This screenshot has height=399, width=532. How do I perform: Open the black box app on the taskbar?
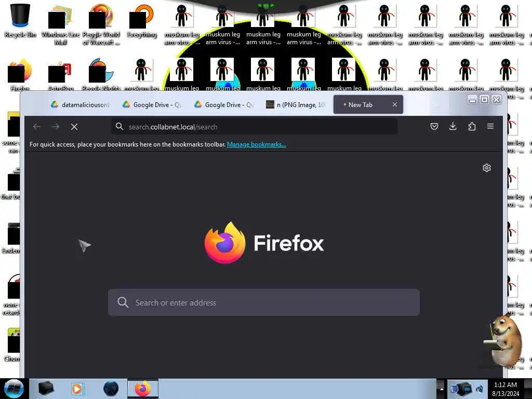coord(46,389)
